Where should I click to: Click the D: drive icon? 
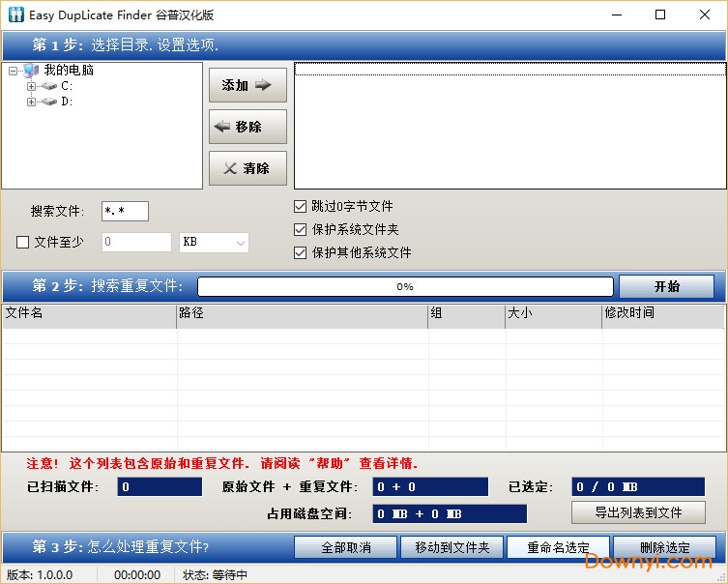[x=49, y=102]
